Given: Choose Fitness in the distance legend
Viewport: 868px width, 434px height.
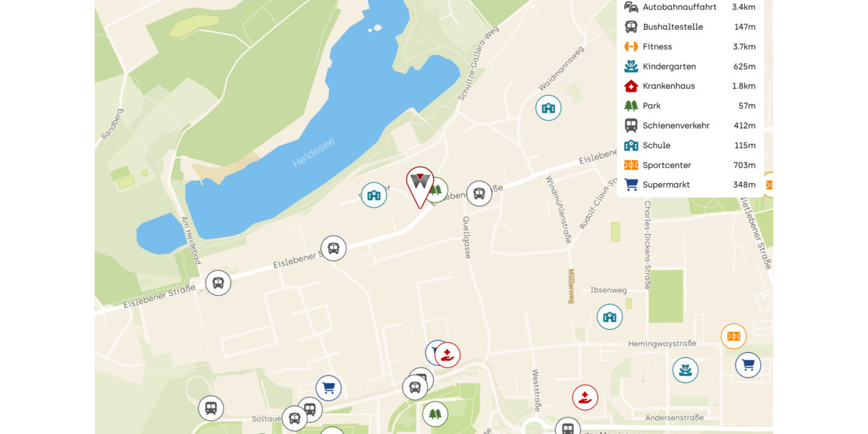Looking at the screenshot, I should point(690,46).
